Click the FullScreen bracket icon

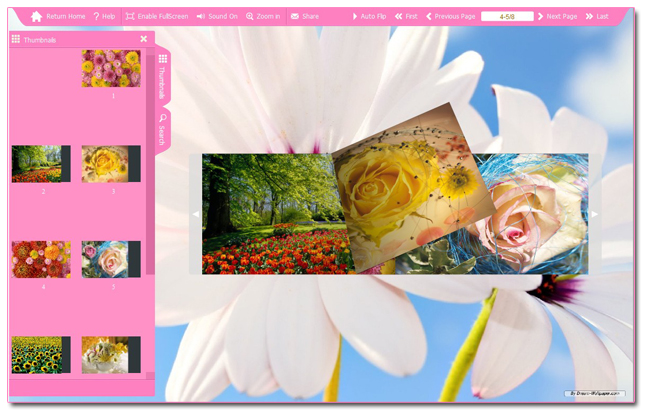(x=130, y=17)
